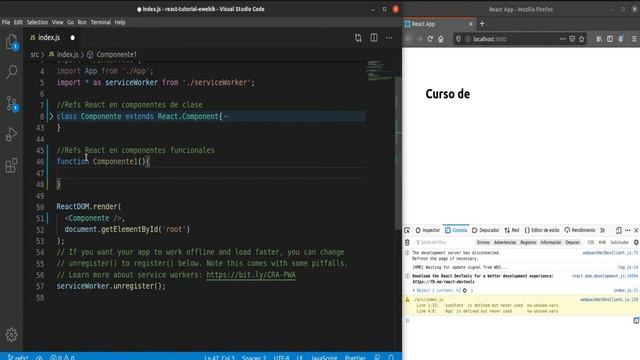This screenshot has height=360, width=640.
Task: Expand folded class Componente at line 8
Action: [51, 116]
